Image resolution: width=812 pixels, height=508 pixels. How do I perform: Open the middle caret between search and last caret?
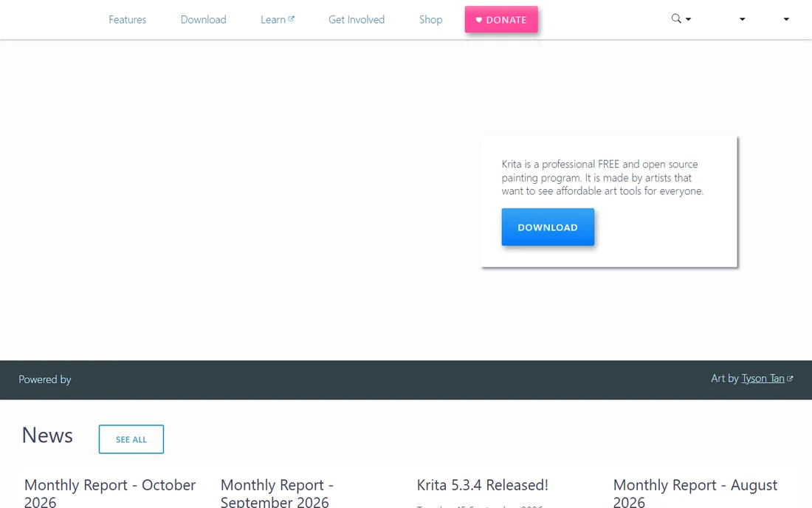point(742,19)
